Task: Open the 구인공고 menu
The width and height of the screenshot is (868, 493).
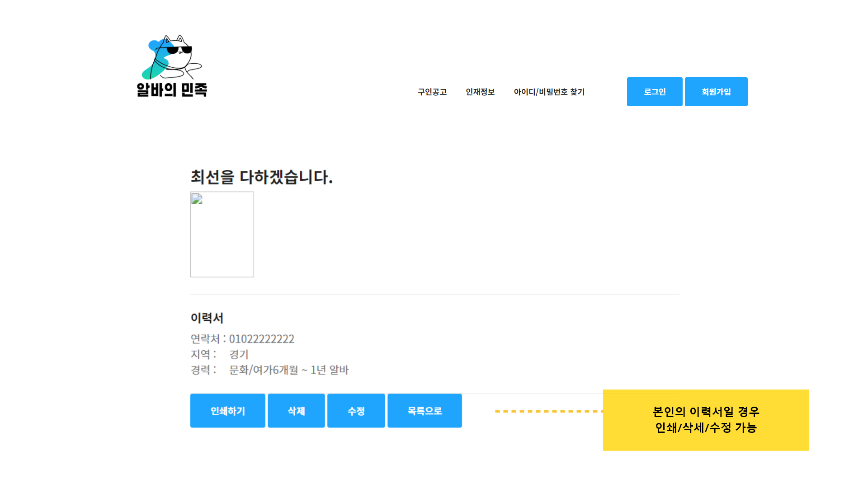Action: [432, 92]
